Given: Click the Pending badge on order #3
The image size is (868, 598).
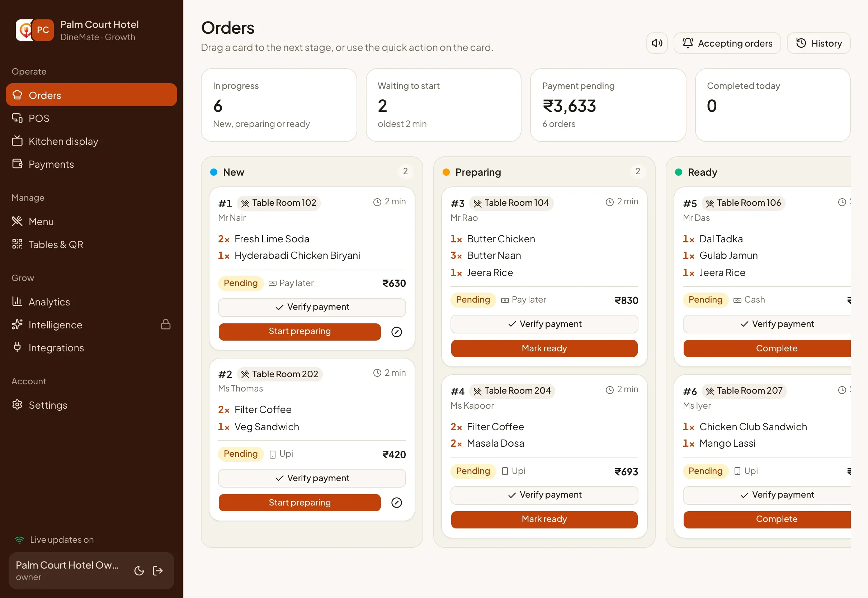Looking at the screenshot, I should [473, 300].
